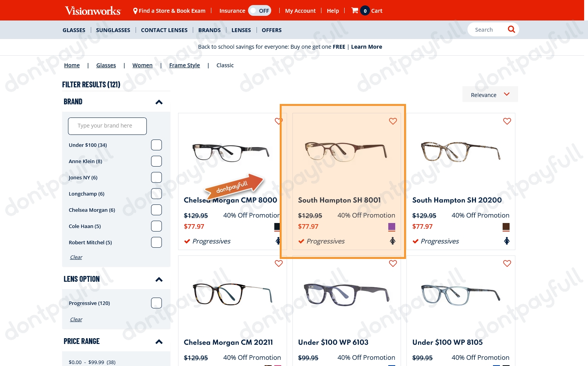The image size is (588, 366).
Task: Check the Anne Klein brand filter
Action: click(156, 161)
